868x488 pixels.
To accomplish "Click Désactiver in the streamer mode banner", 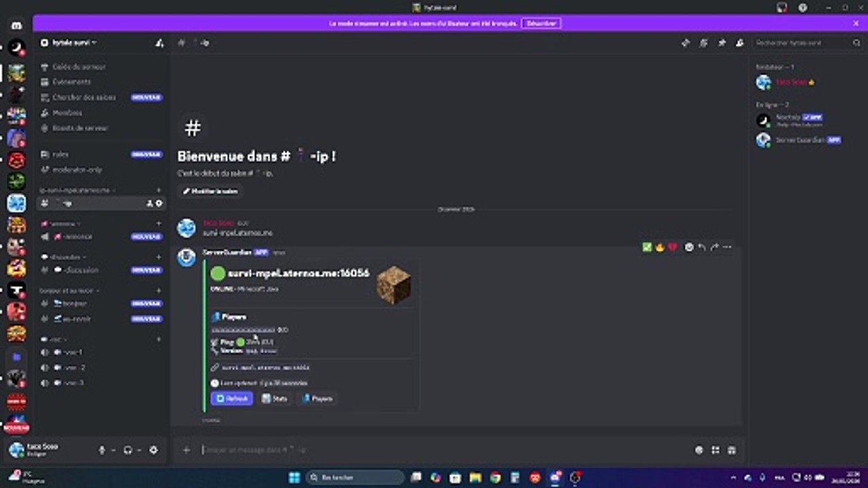I will [541, 23].
